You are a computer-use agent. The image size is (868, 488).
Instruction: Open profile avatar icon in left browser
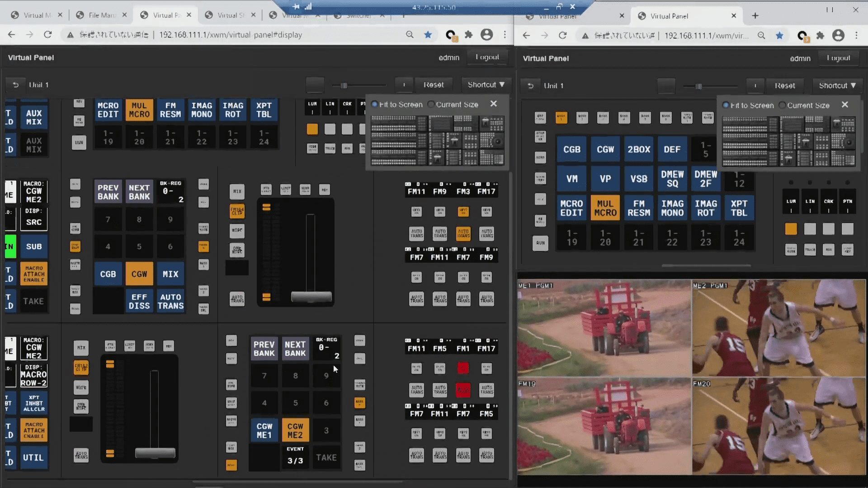pyautogui.click(x=486, y=35)
